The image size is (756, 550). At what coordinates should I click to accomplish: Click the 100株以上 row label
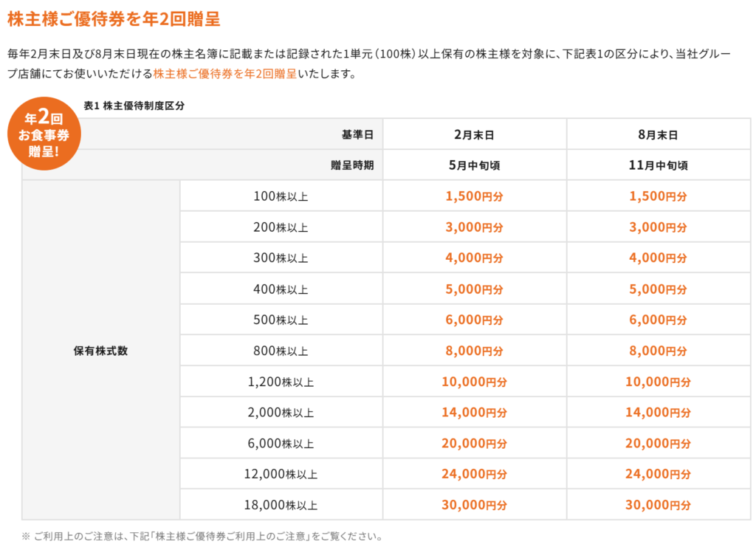point(281,196)
